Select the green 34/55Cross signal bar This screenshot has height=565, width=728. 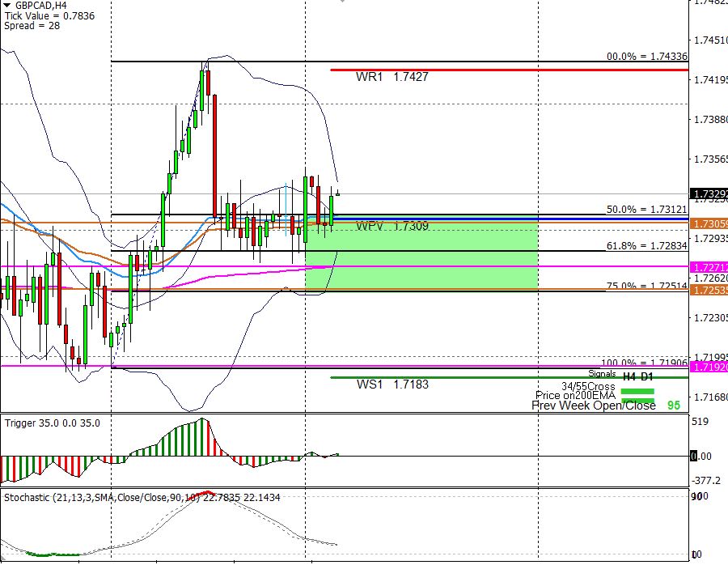click(637, 390)
